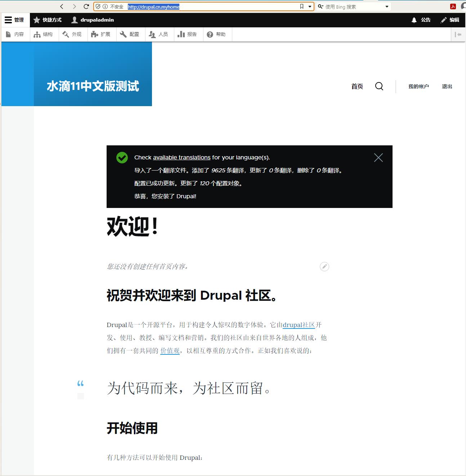Open the drupaladmin user menu
Screen dimensions: 466x476
point(93,20)
